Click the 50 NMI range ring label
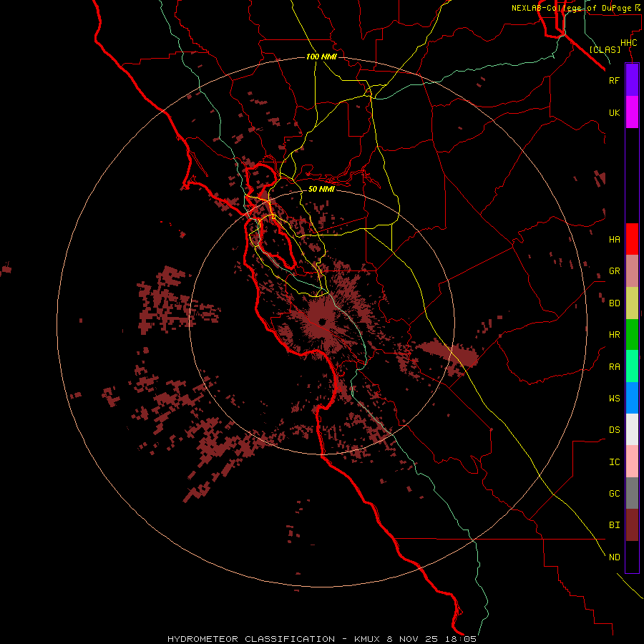Viewport: 644px width, 644px height. [x=321, y=189]
